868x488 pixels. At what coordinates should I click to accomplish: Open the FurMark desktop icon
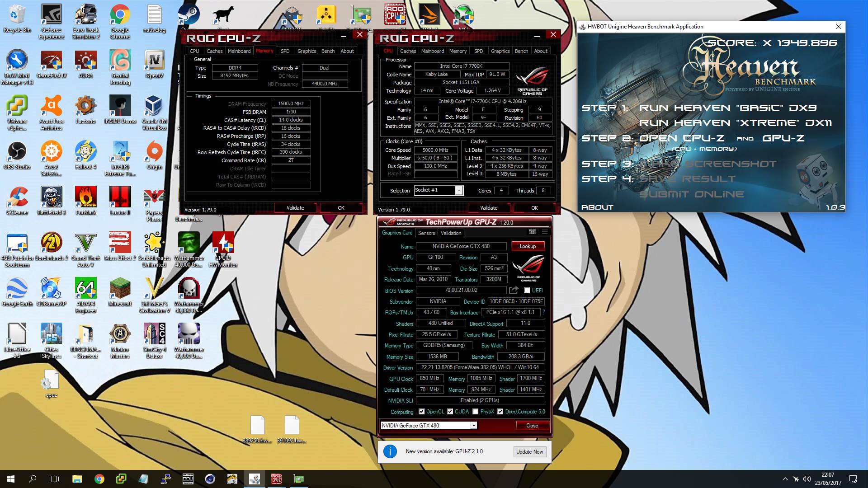click(x=86, y=201)
